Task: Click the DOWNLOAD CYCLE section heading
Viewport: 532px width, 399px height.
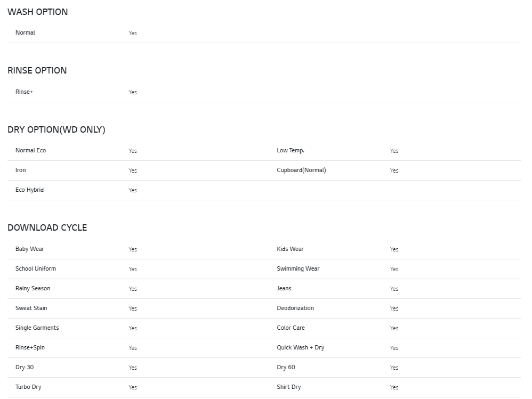Action: (x=47, y=227)
